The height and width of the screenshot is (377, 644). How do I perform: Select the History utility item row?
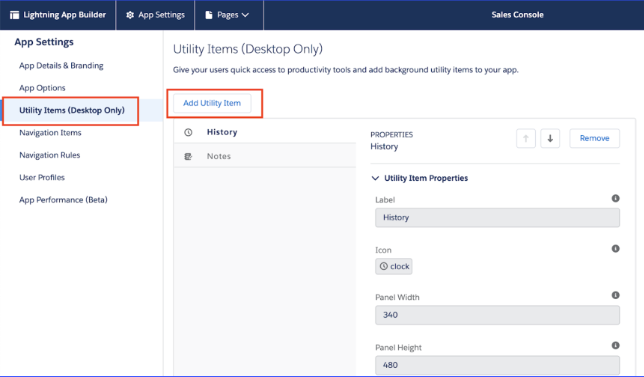265,132
